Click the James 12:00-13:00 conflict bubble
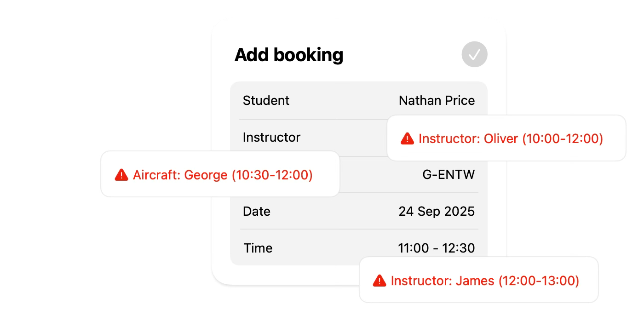 [x=479, y=280]
